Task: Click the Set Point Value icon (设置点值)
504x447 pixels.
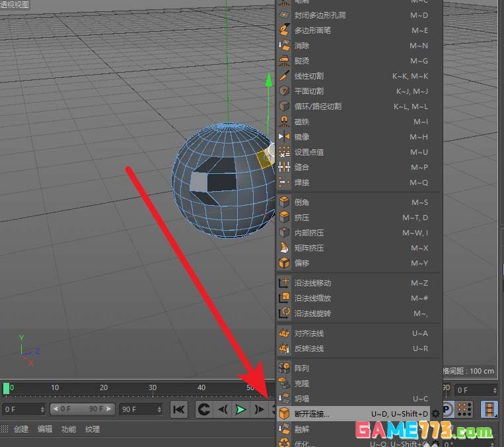Action: coord(284,152)
